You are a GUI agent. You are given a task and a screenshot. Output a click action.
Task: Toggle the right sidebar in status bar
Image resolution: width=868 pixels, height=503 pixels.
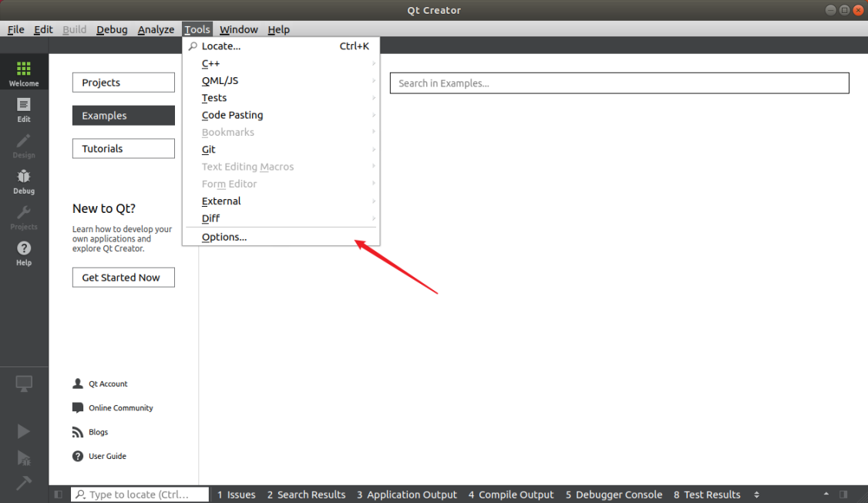coord(843,495)
